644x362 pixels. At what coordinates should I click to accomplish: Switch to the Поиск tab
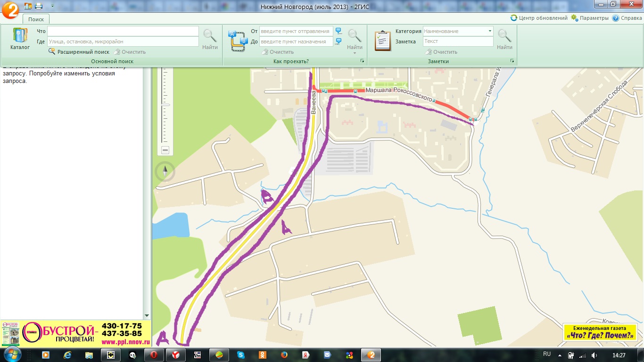(x=36, y=19)
